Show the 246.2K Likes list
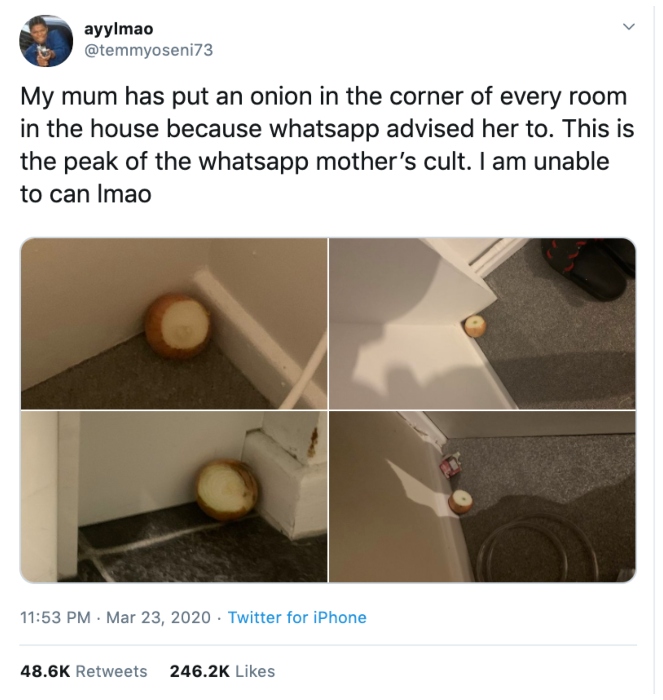This screenshot has width=663, height=700. [222, 671]
